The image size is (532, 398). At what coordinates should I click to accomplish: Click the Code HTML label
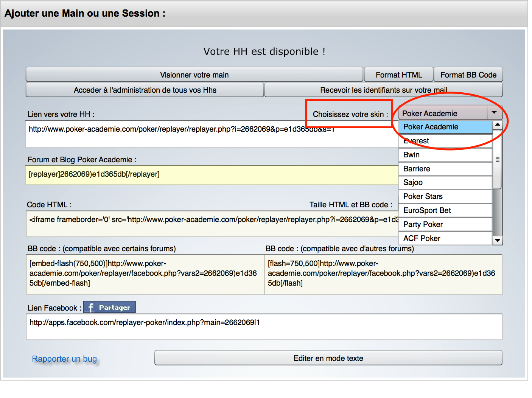49,205
